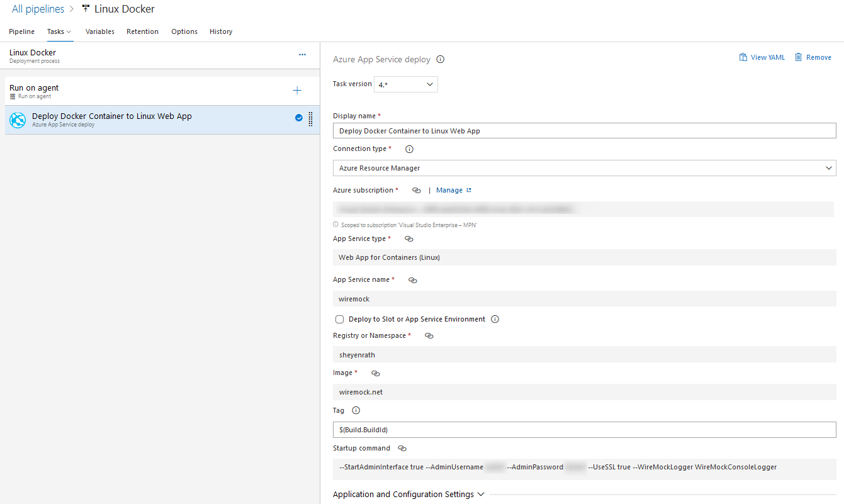The image size is (844, 504).
Task: Switch to the History tab
Action: coord(221,31)
